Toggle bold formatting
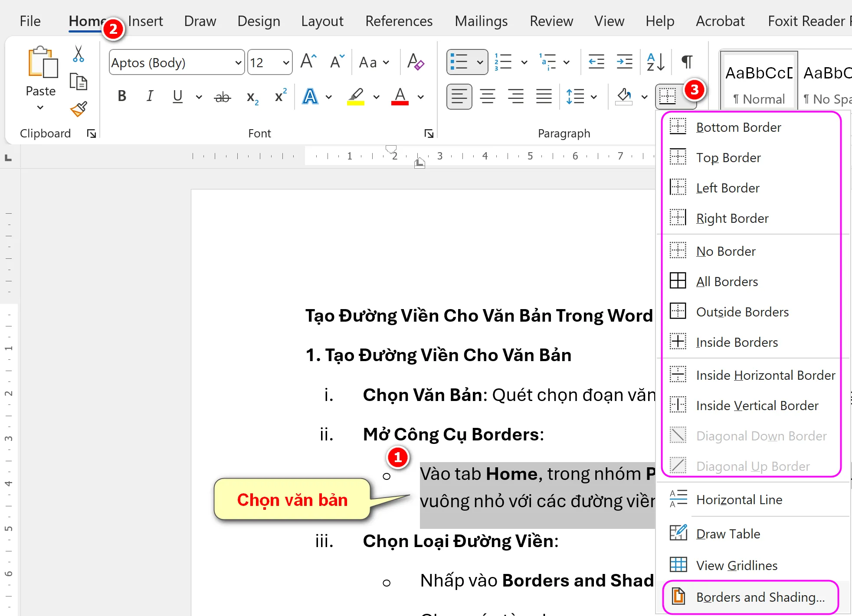The width and height of the screenshot is (852, 616). (x=121, y=96)
